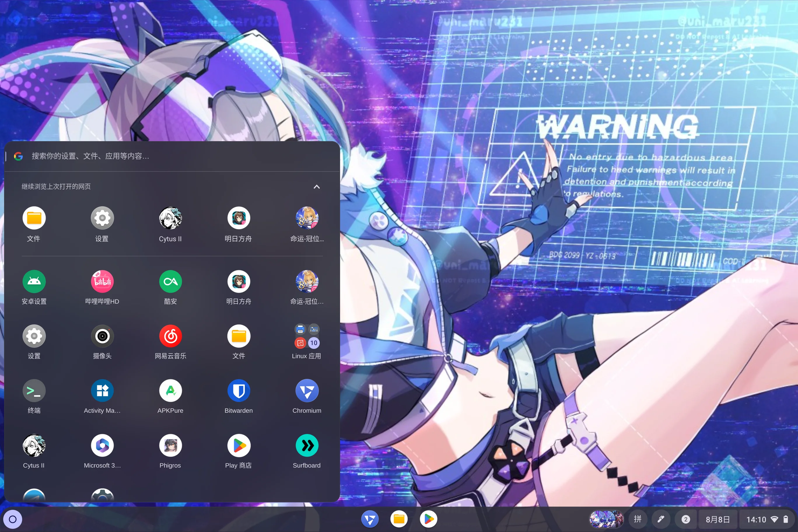Image resolution: width=798 pixels, height=532 pixels.
Task: Launch the 终端 terminal app
Action: click(x=34, y=391)
